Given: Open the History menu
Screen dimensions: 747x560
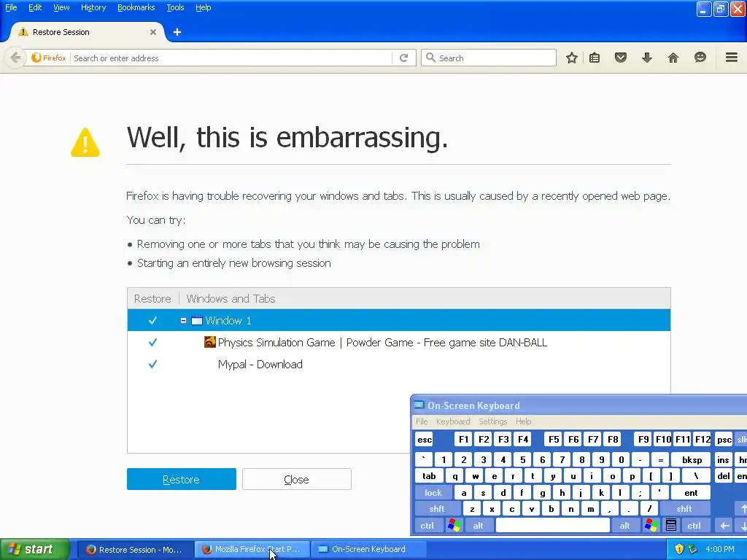Looking at the screenshot, I should click(93, 7).
